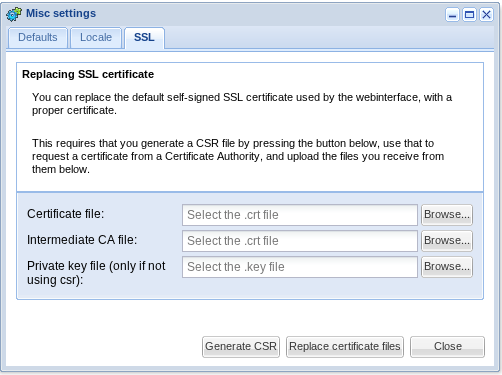Minimize the Misc settings dialog
Screen dimensions: 502x375
452,15
